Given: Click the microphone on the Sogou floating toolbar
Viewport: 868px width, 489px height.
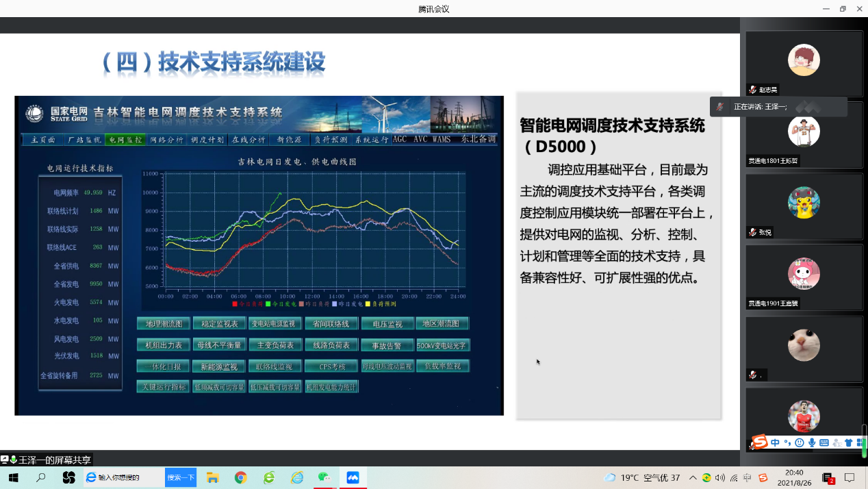Looking at the screenshot, I should click(812, 442).
